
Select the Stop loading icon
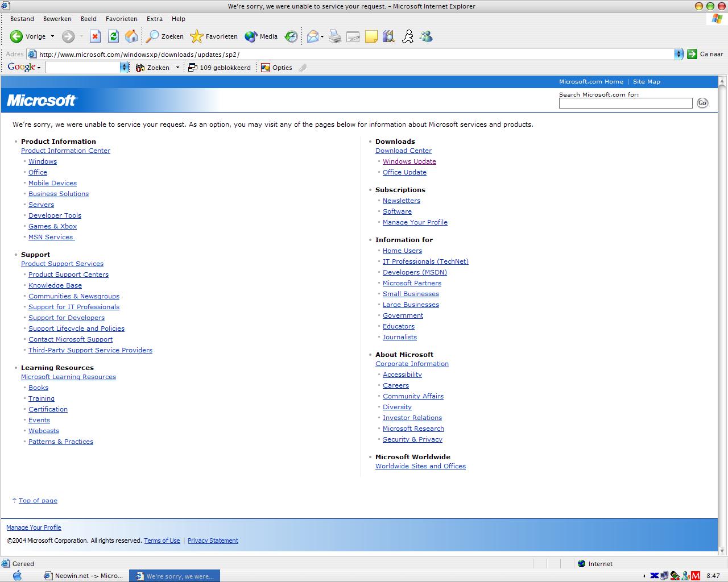pyautogui.click(x=95, y=36)
